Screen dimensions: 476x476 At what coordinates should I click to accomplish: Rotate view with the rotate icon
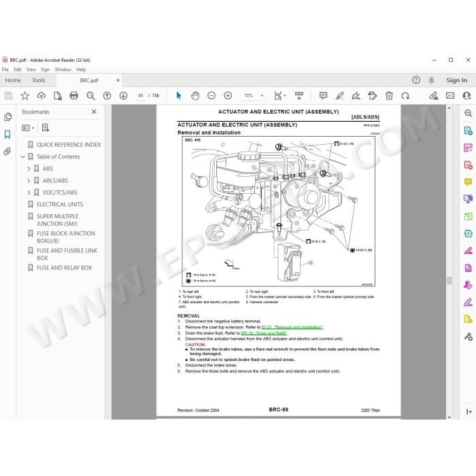click(405, 96)
